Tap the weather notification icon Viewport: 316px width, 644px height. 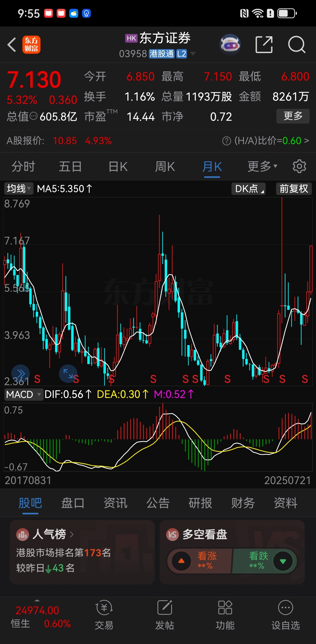pyautogui.click(x=74, y=13)
